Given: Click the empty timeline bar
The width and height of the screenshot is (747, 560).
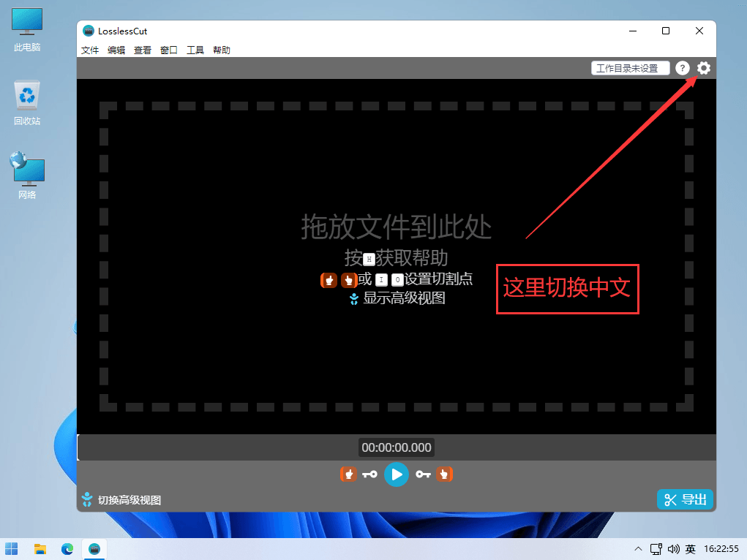Looking at the screenshot, I should [x=397, y=447].
